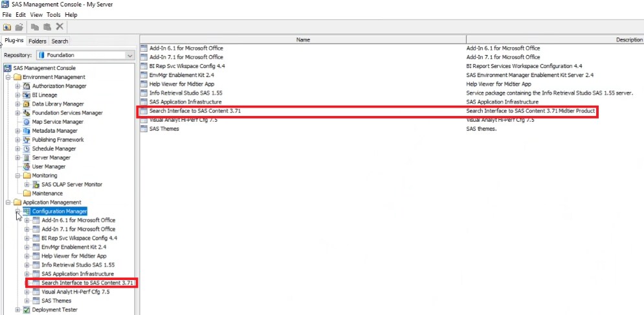Open the Repository Foundation dropdown
This screenshot has width=644, height=315.
pos(130,55)
